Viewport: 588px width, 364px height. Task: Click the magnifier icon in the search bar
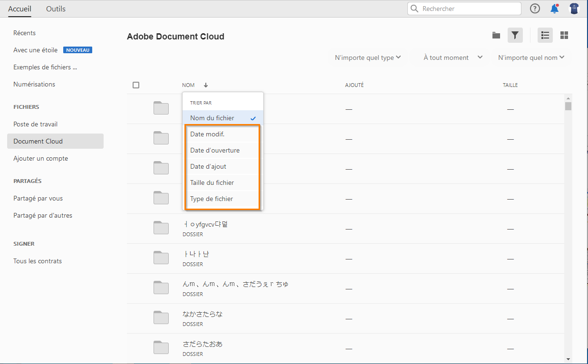coord(414,8)
